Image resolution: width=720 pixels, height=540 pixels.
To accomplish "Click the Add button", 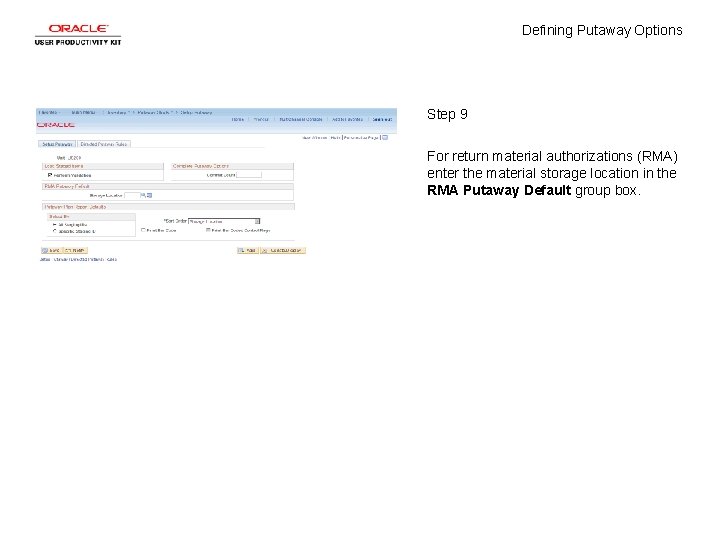I will 248,250.
